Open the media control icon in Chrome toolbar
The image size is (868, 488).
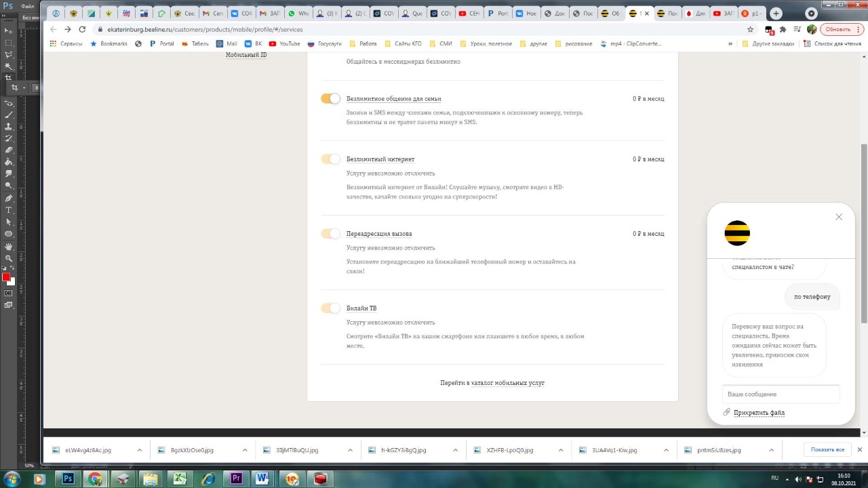pos(797,29)
